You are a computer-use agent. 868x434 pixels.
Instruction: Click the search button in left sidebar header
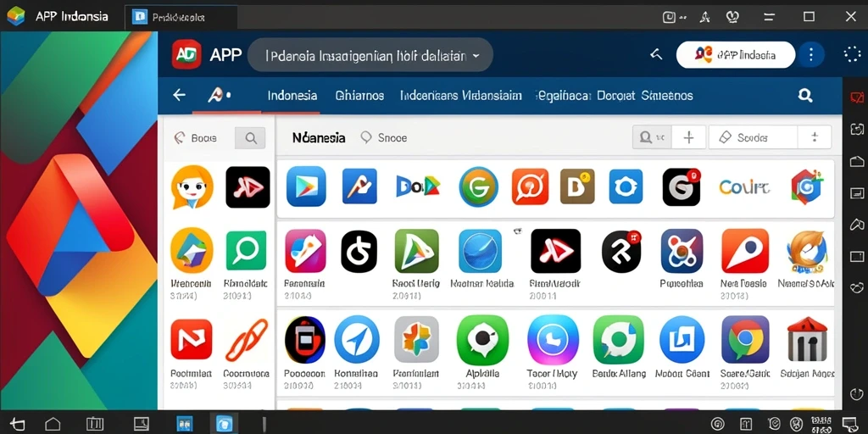(250, 138)
